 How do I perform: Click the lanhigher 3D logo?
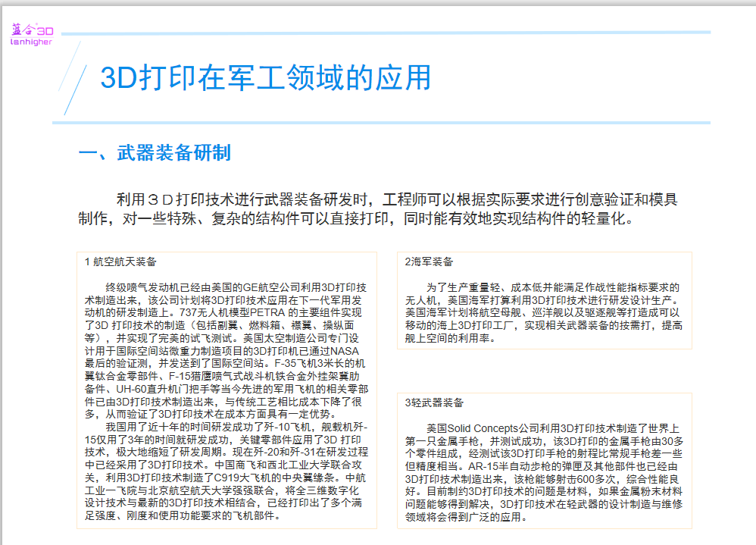[x=32, y=35]
